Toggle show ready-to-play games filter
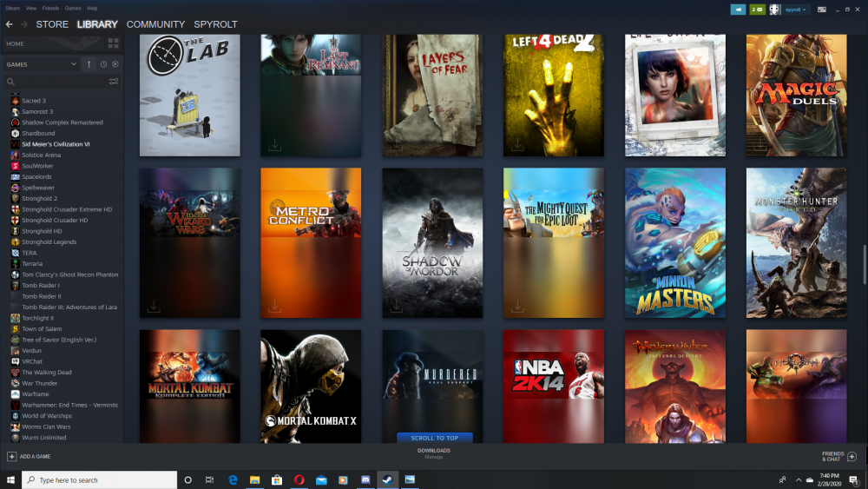This screenshot has height=489, width=868. point(115,64)
